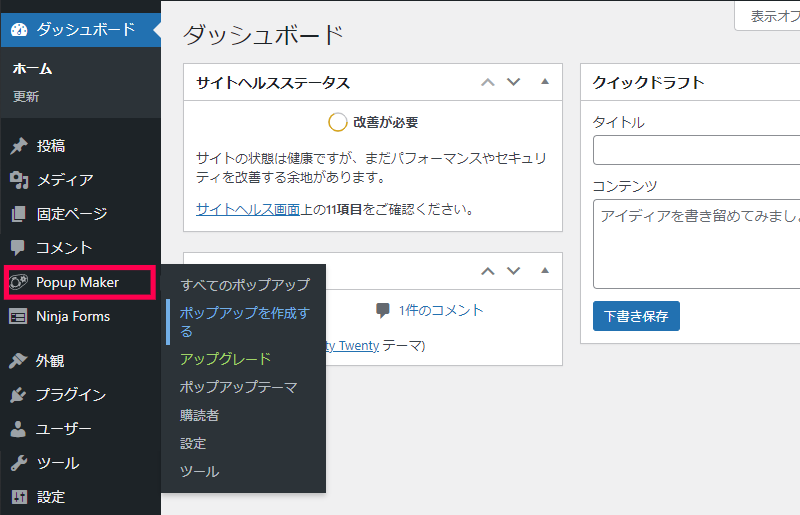
Task: Open ダッシュボード menu item
Action: pyautogui.click(x=81, y=30)
